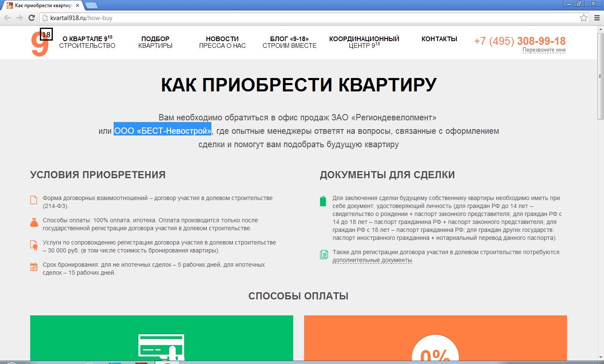Click the text 'ЗАО «Региондевелопмент»'
Image resolution: width=604 pixels, height=364 pixels.
[384, 117]
